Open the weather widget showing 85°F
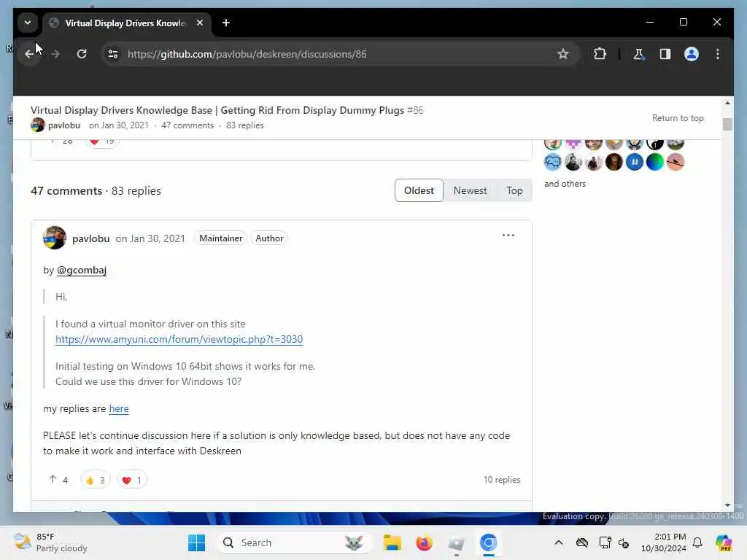Image resolution: width=747 pixels, height=560 pixels. tap(50, 542)
